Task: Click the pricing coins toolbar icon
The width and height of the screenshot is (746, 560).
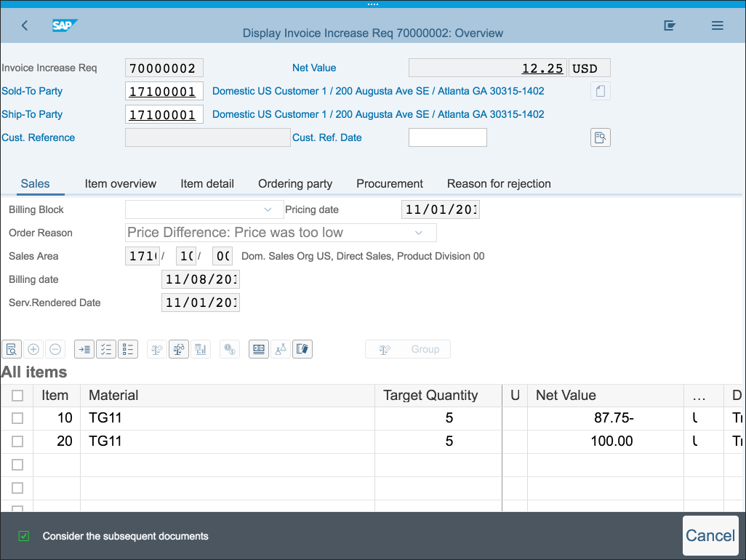Action: [230, 349]
